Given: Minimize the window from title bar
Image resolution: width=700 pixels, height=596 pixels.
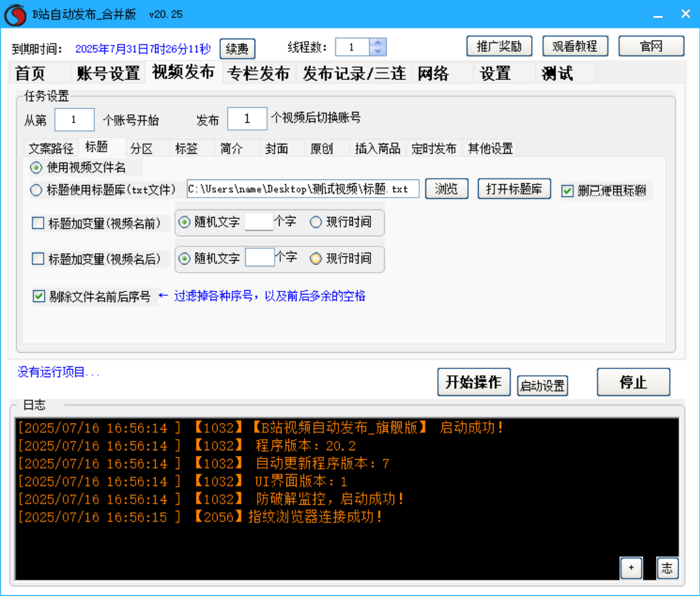Looking at the screenshot, I should point(657,15).
